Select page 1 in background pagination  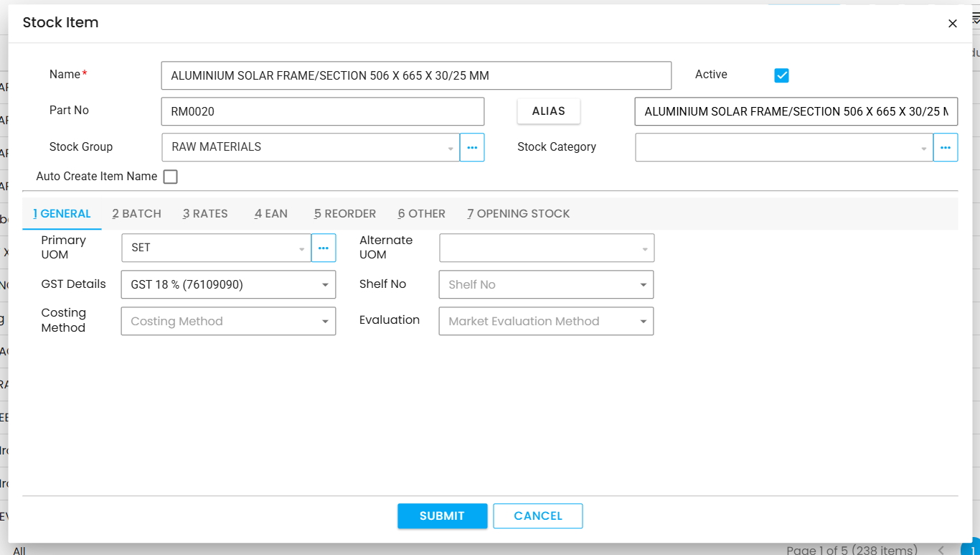pos(971,550)
